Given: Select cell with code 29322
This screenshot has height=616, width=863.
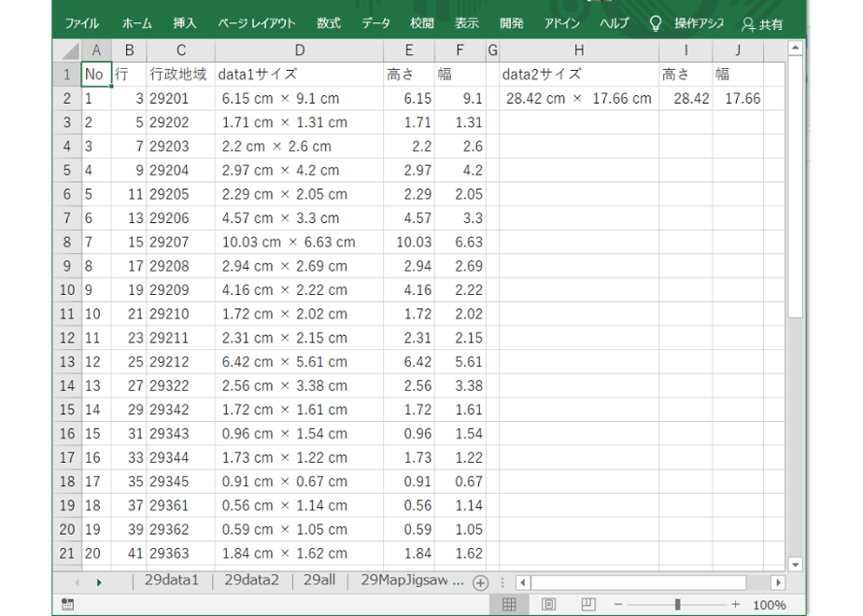Looking at the screenshot, I should pos(180,385).
